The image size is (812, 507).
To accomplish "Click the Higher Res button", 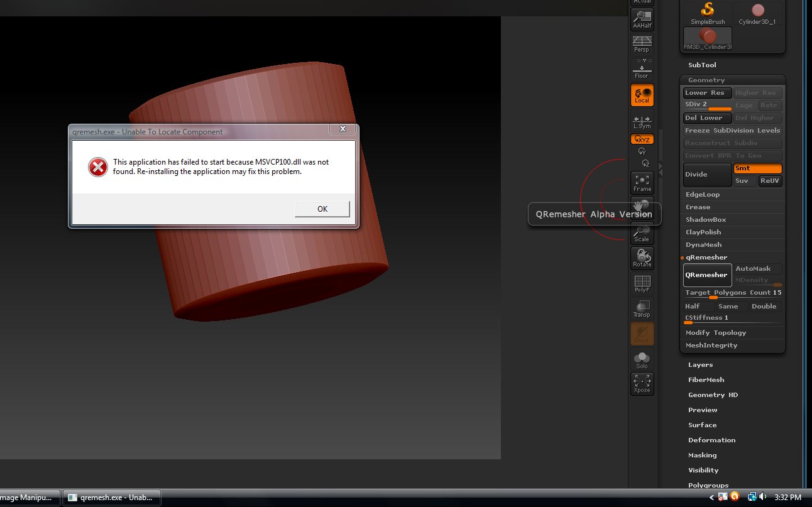I will (x=758, y=93).
